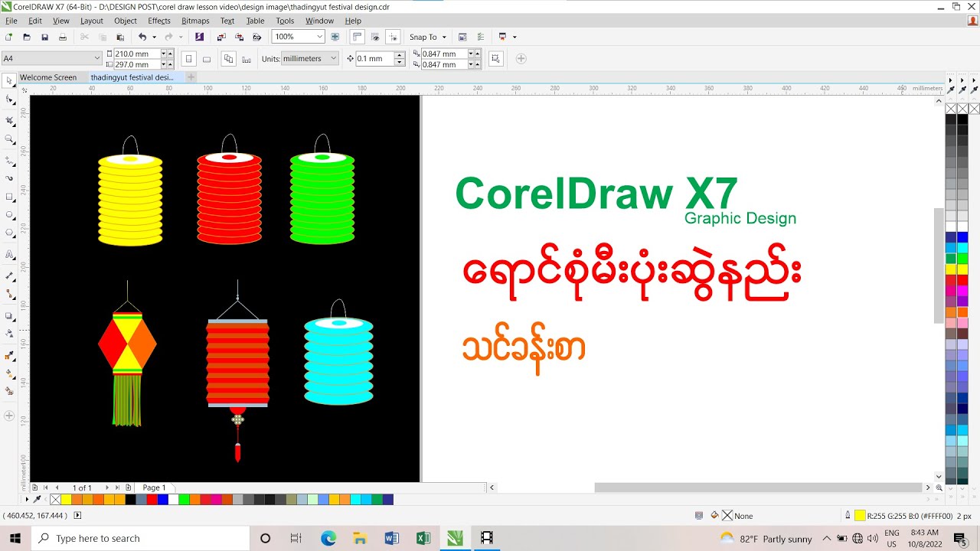Open the File menu
Viewport: 980px width, 551px height.
(11, 21)
